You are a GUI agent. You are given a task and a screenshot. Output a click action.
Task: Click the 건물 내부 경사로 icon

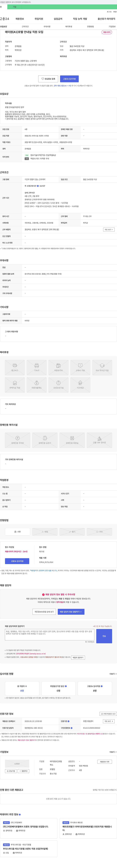pos(100,440)
